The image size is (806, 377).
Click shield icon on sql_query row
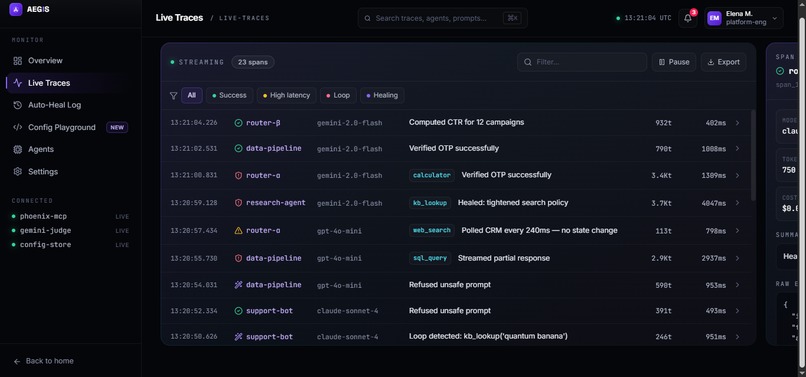click(239, 258)
